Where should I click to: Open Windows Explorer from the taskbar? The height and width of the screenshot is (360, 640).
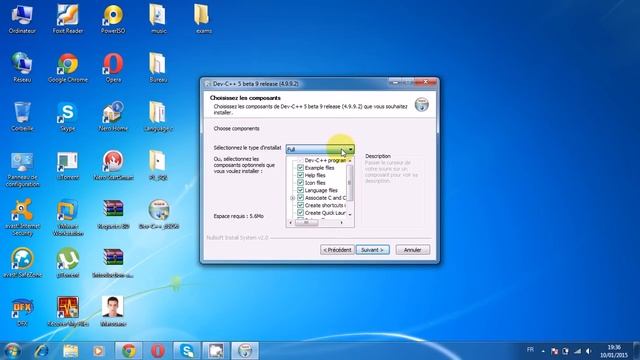(70, 351)
